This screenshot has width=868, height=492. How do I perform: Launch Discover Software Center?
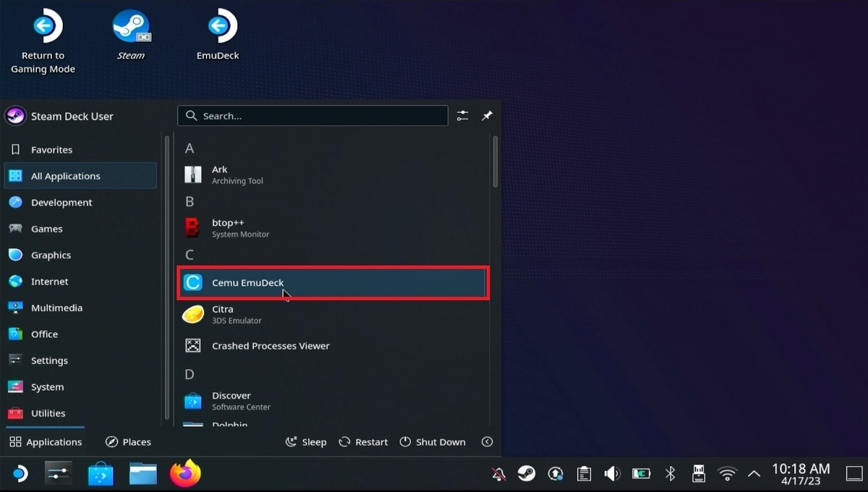[333, 401]
